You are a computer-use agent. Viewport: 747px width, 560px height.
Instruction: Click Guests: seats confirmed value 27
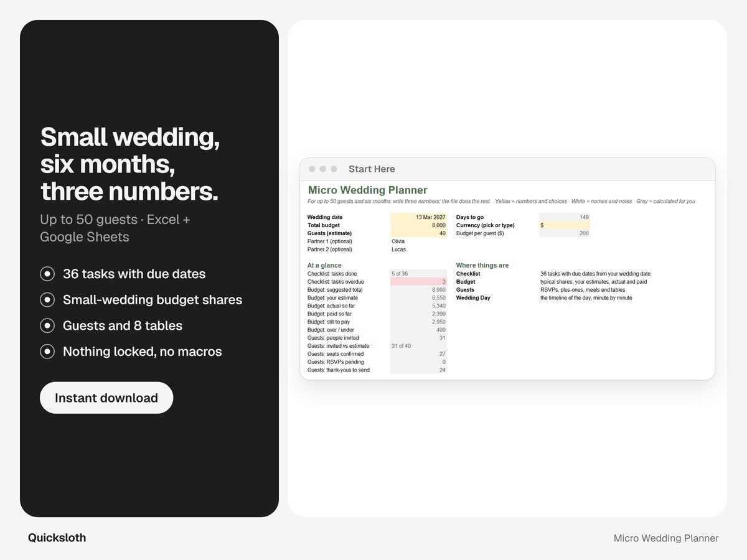coord(418,354)
